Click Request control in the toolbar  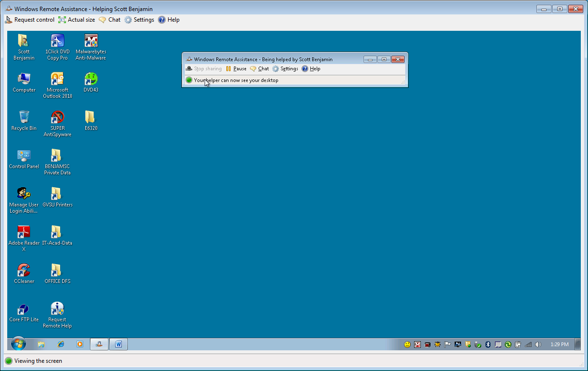point(30,20)
